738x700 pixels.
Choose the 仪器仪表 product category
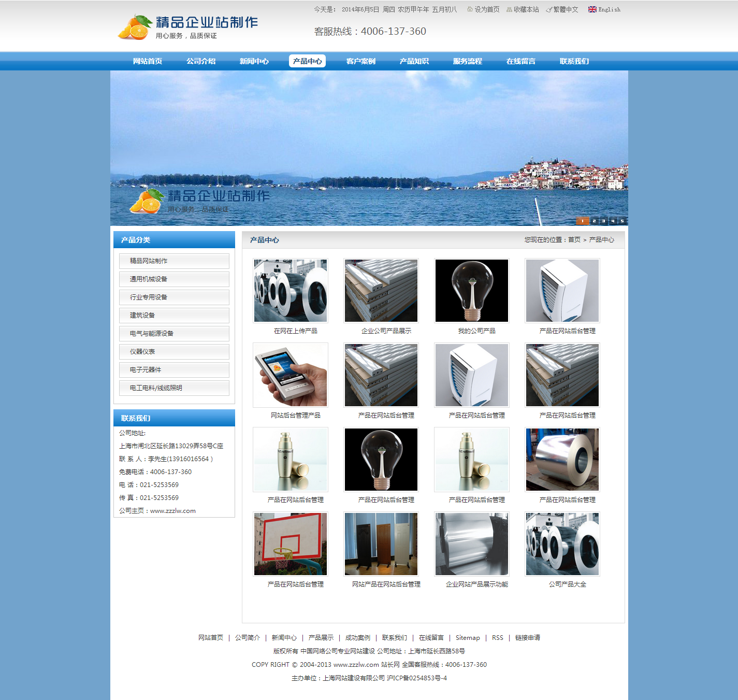pyautogui.click(x=174, y=352)
